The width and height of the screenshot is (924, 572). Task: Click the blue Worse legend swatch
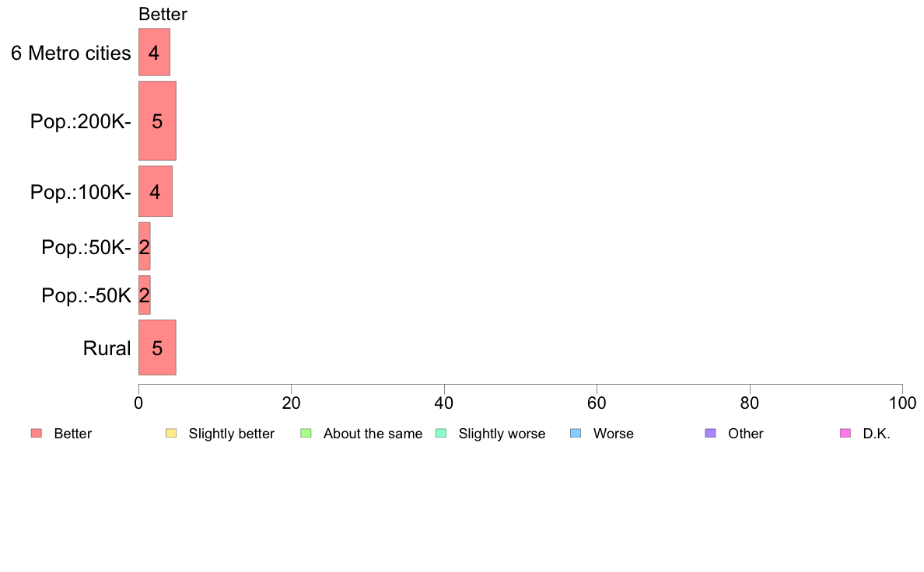[x=576, y=434]
